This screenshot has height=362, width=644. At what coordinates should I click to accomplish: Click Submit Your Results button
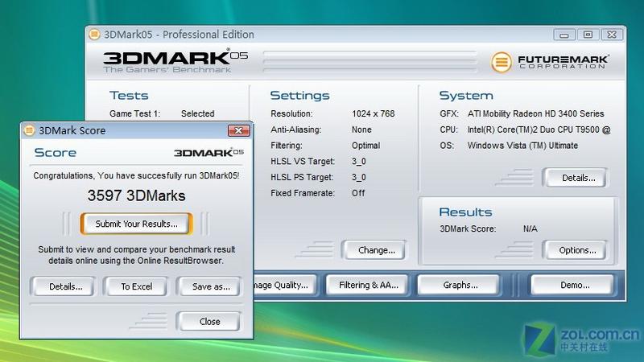click(x=136, y=224)
